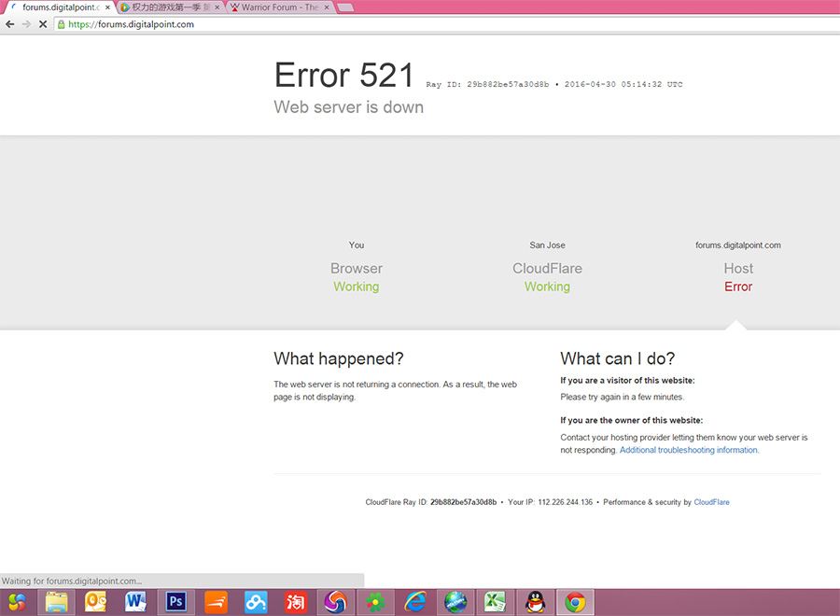Click forums.digitalpoint.com label above Host
The width and height of the screenshot is (840, 616).
point(738,245)
